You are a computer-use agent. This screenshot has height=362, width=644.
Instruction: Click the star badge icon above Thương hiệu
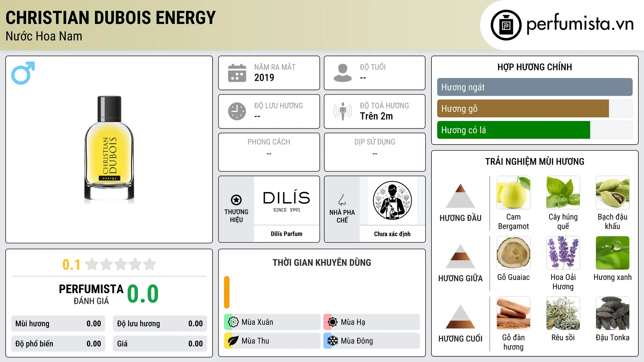click(236, 200)
